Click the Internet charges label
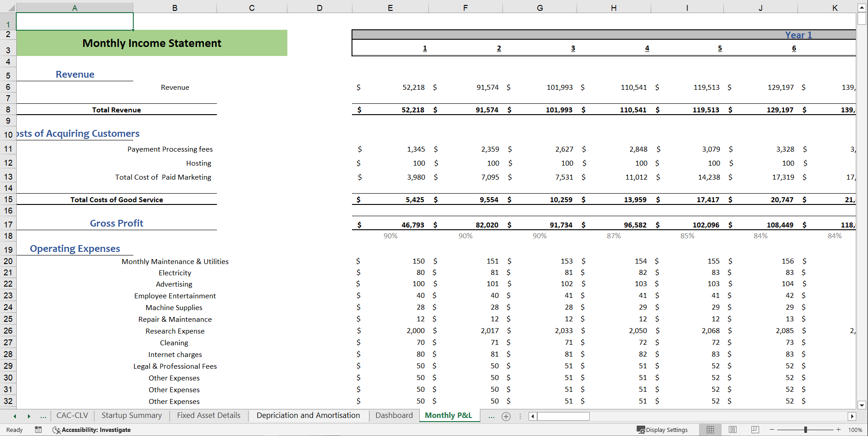Viewport: 868px width, 436px height. (x=175, y=354)
